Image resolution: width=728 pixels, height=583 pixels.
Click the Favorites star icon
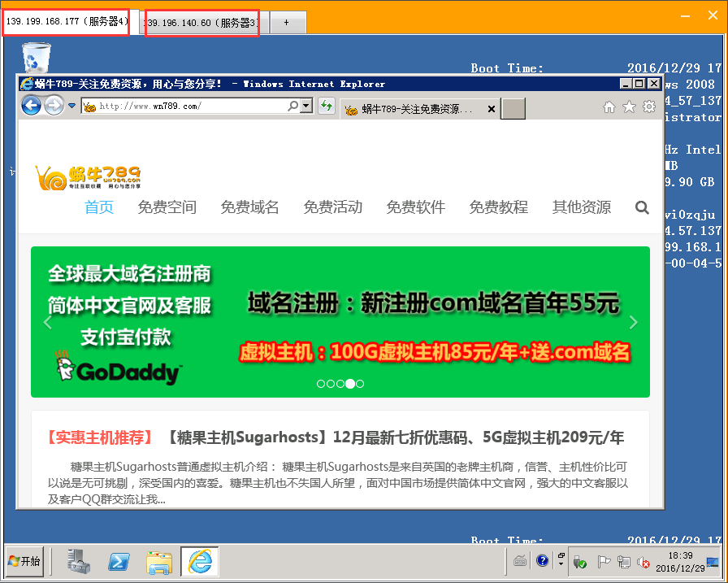pos(626,107)
